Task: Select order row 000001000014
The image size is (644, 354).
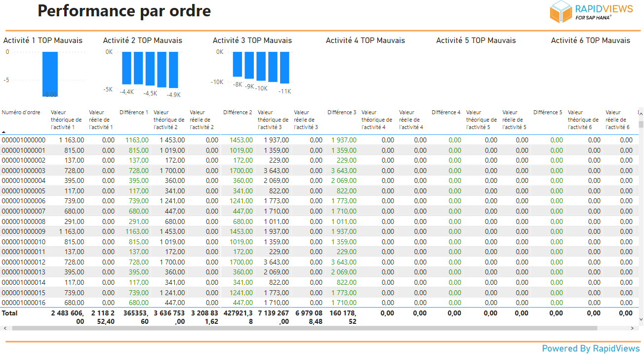Action: click(319, 282)
